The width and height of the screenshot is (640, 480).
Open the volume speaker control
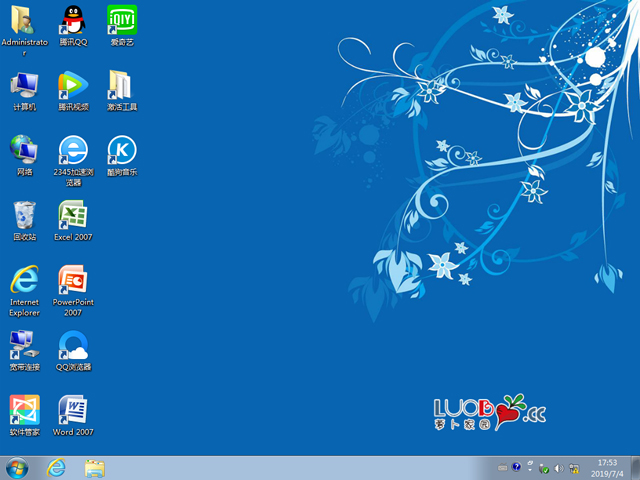[x=559, y=469]
